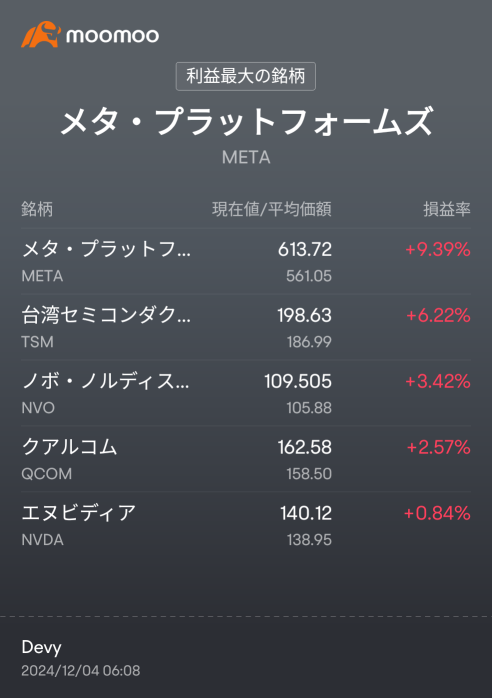Click the +9.39% gain for META
Viewport: 492px width, 698px height.
438,249
